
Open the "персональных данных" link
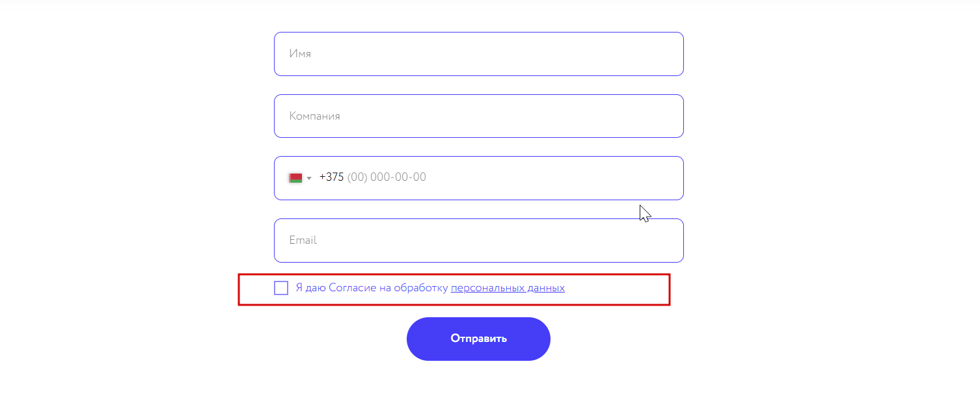508,288
